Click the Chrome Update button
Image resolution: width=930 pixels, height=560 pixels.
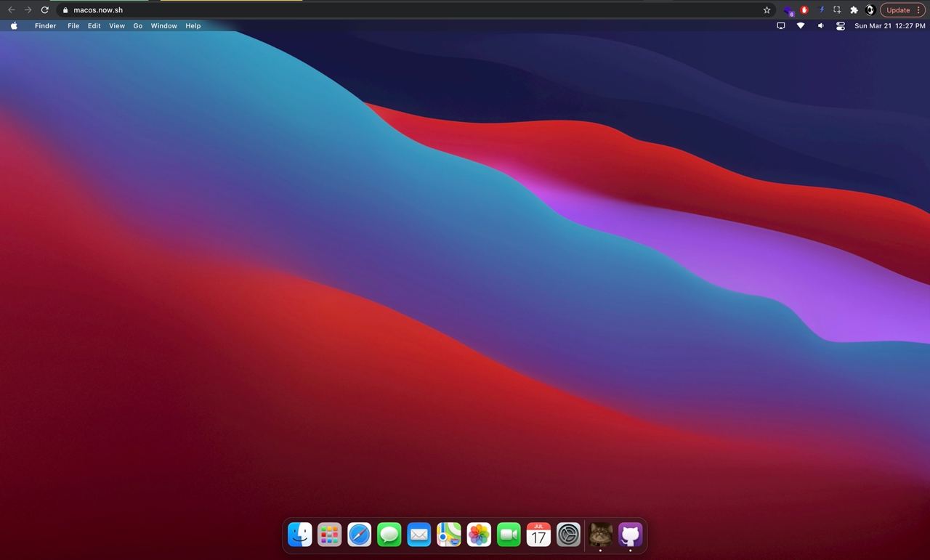(902, 10)
